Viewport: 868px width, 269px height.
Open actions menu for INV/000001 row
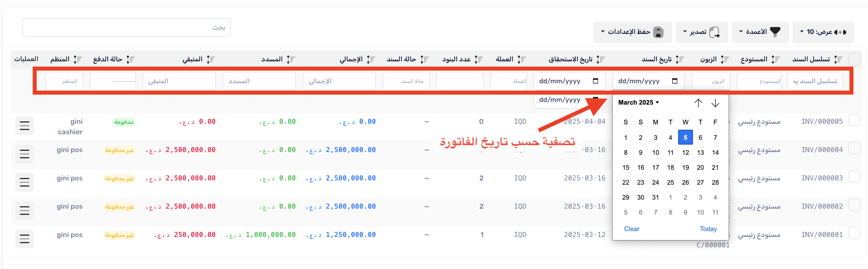coord(25,239)
